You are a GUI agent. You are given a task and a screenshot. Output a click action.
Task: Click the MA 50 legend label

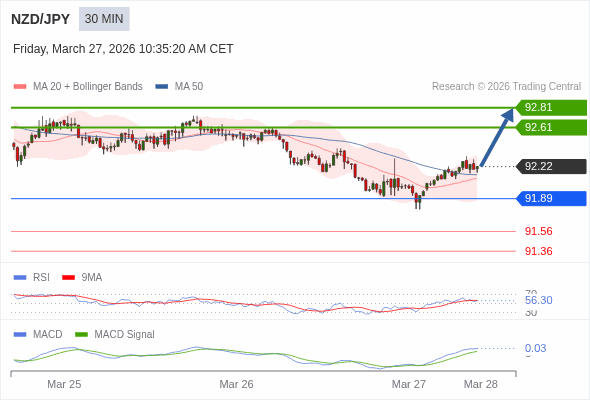189,87
